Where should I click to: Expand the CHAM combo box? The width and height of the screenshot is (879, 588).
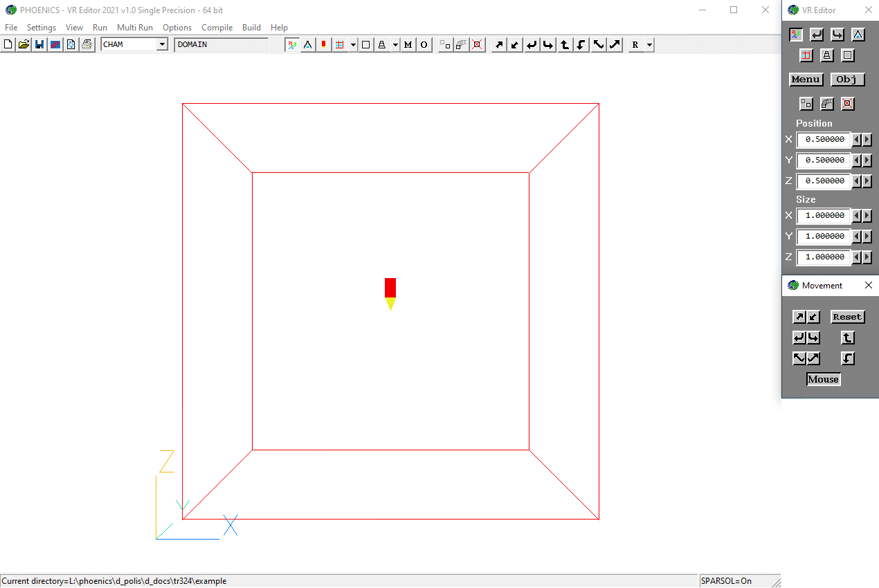click(162, 45)
